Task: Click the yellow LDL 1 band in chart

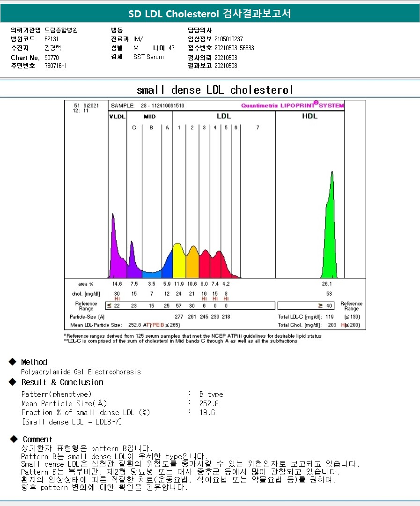Action: (178, 262)
